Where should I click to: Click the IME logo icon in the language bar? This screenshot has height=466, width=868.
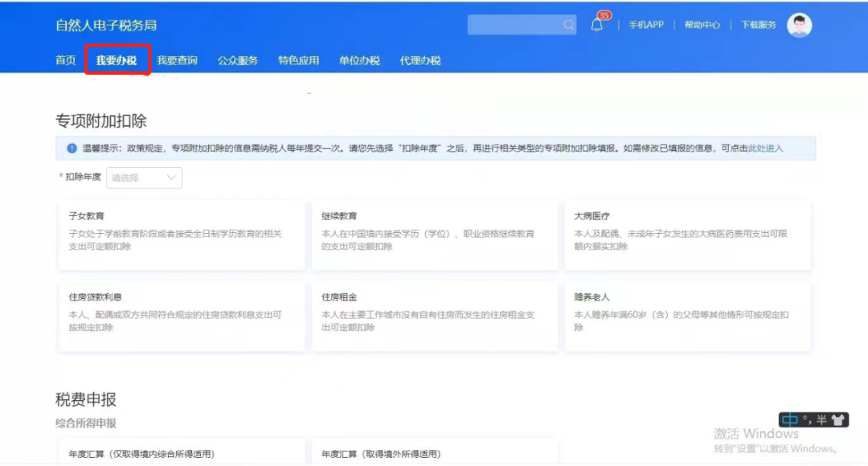tap(789, 419)
